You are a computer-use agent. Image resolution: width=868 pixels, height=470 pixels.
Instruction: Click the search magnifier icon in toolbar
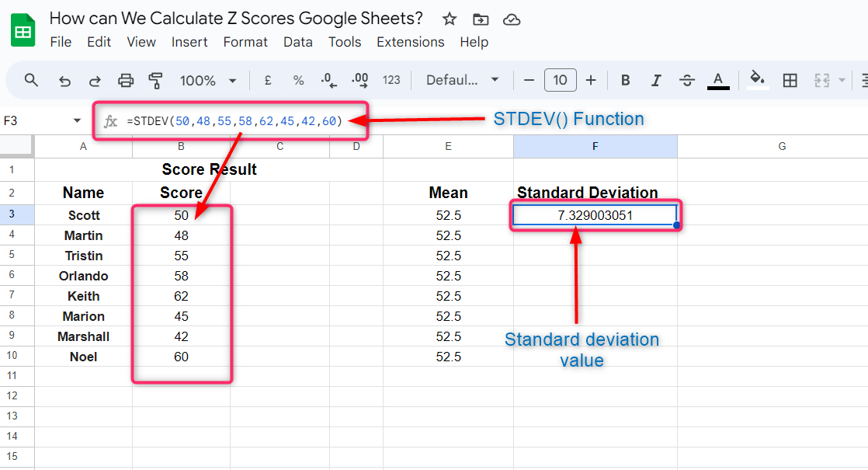[31, 80]
